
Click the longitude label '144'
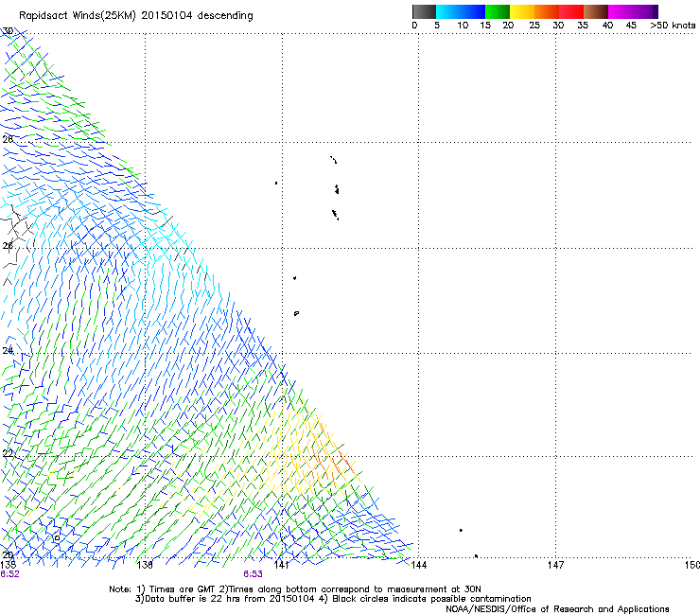click(x=418, y=565)
